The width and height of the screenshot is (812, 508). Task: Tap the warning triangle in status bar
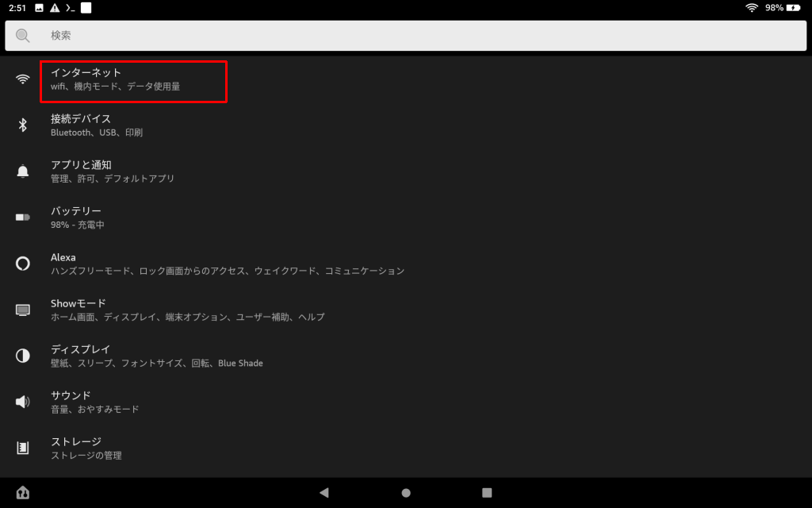pos(55,8)
